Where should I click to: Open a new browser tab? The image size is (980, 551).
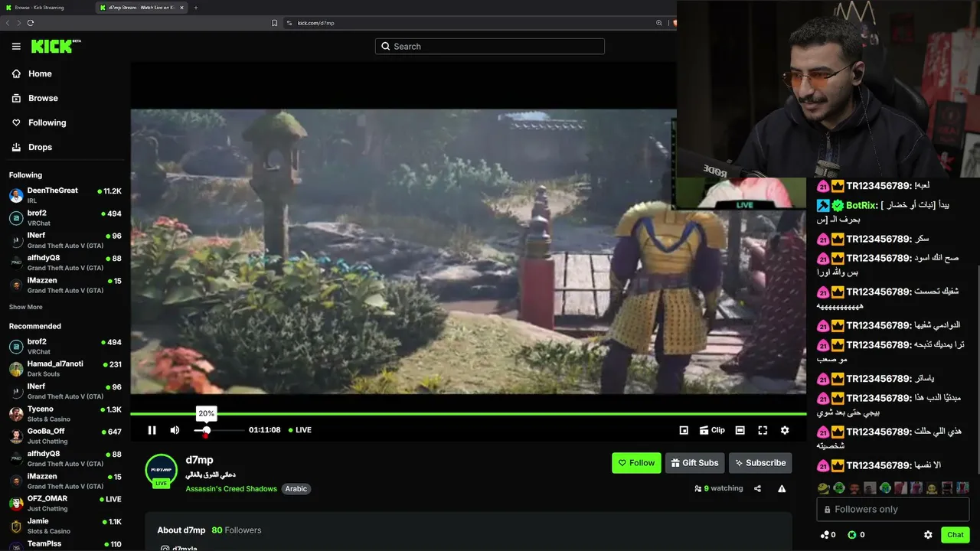[x=196, y=8]
